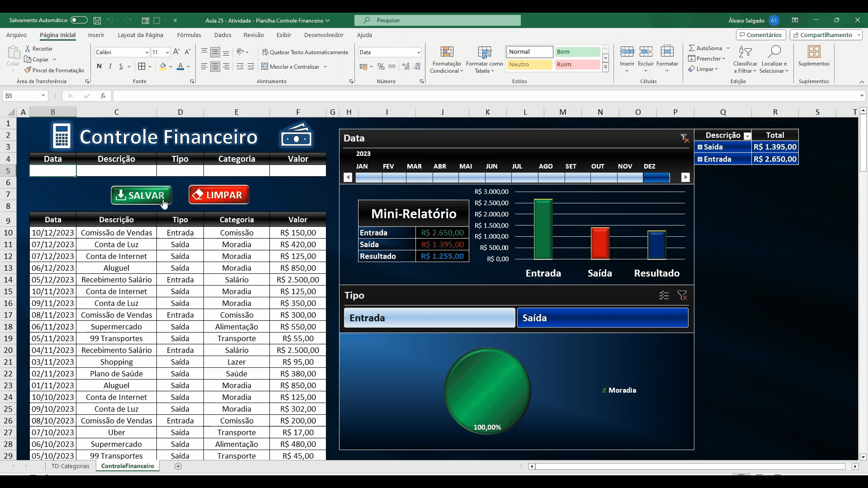The height and width of the screenshot is (488, 868).
Task: Clear the Data timeline filter icon
Action: click(x=684, y=138)
